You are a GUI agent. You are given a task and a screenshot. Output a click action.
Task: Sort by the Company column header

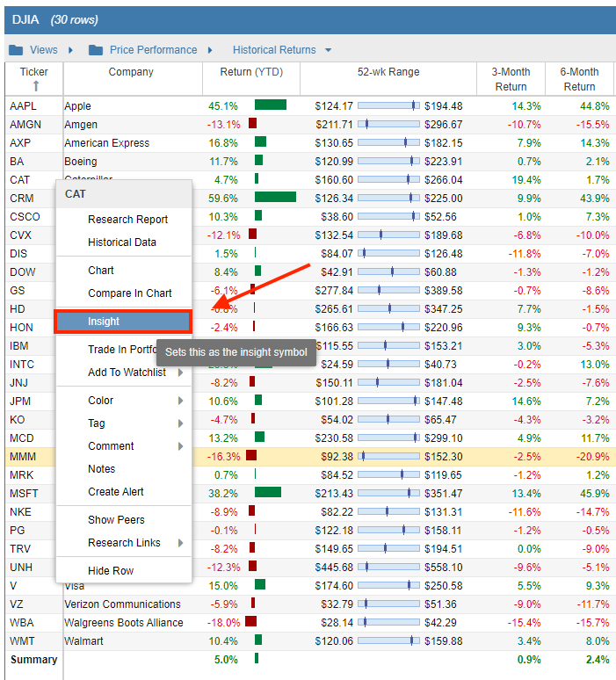[131, 72]
